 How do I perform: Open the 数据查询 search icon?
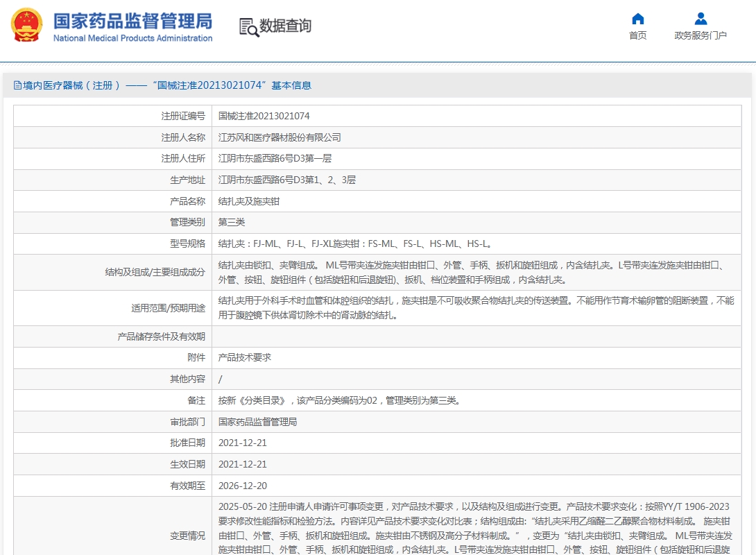pyautogui.click(x=249, y=27)
